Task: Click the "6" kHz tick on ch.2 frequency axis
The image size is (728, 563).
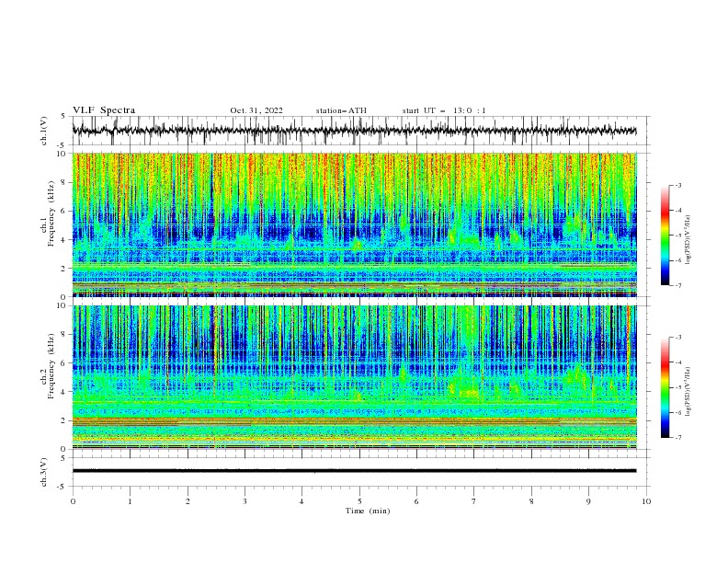Action: click(64, 363)
